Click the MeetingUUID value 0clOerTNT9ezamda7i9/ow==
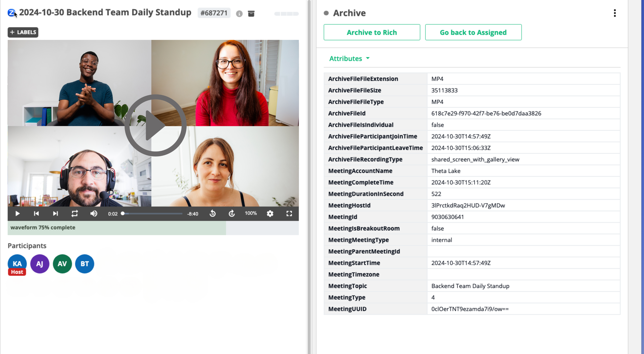This screenshot has height=354, width=644. pos(470,309)
